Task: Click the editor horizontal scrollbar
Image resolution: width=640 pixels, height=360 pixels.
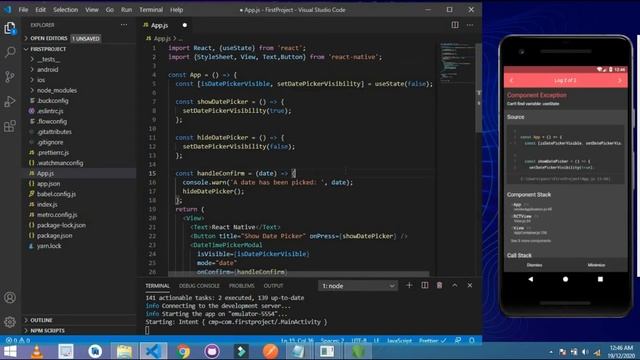Action: [298, 274]
